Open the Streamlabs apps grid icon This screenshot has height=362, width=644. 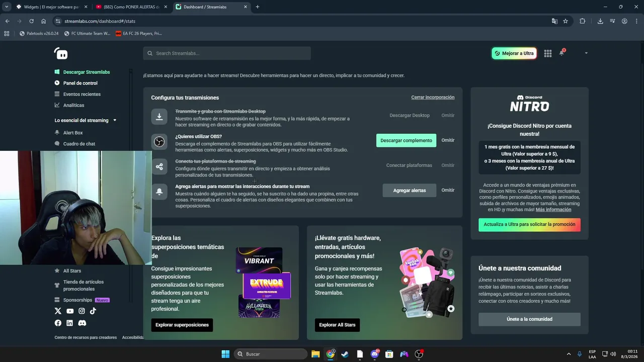tap(548, 53)
